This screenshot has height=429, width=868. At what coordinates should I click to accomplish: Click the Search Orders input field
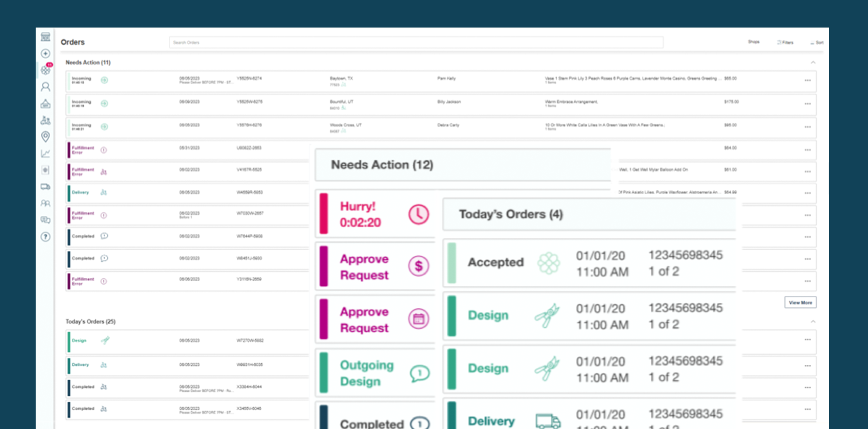tap(416, 43)
